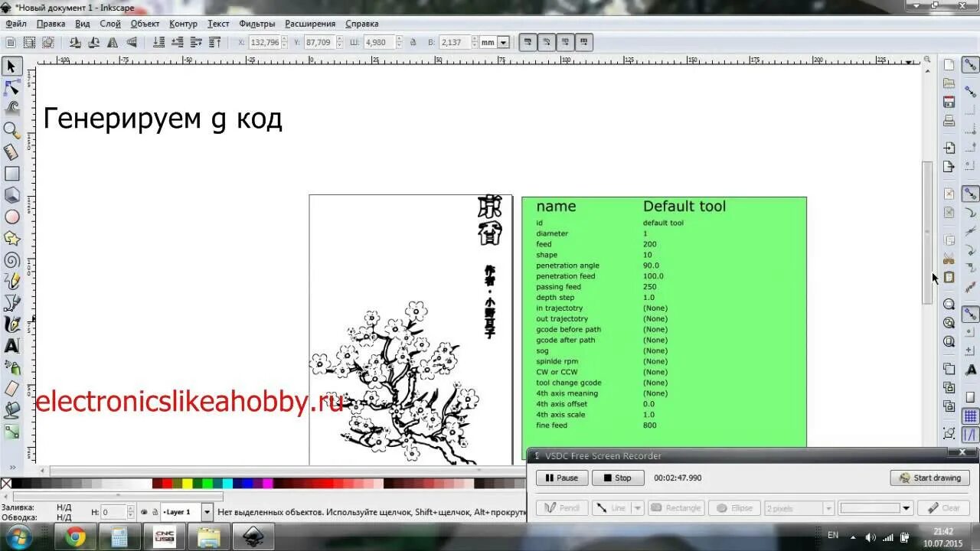Toggle Layer 1 lock icon

click(x=154, y=512)
